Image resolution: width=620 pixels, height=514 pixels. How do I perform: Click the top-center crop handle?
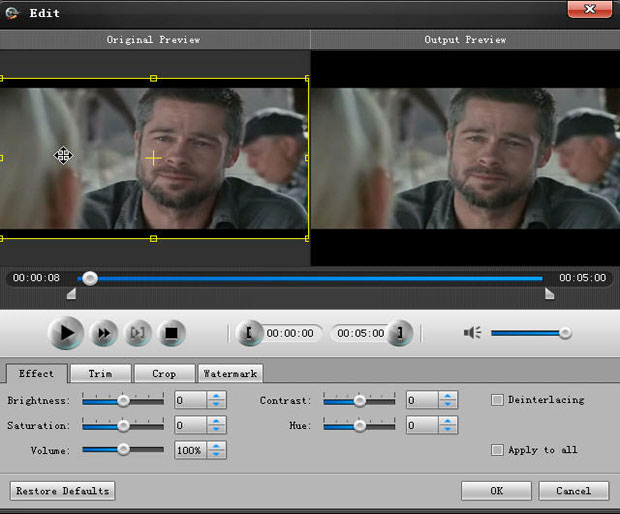pyautogui.click(x=153, y=78)
